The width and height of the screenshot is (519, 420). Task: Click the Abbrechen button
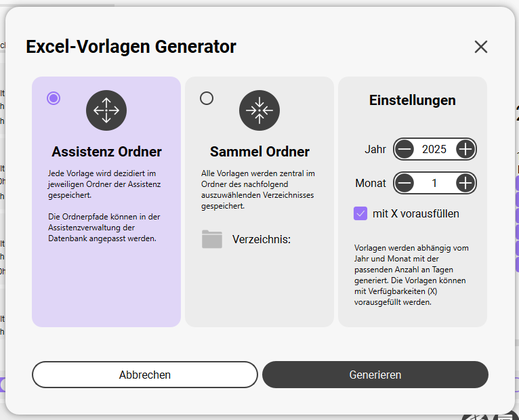click(145, 375)
